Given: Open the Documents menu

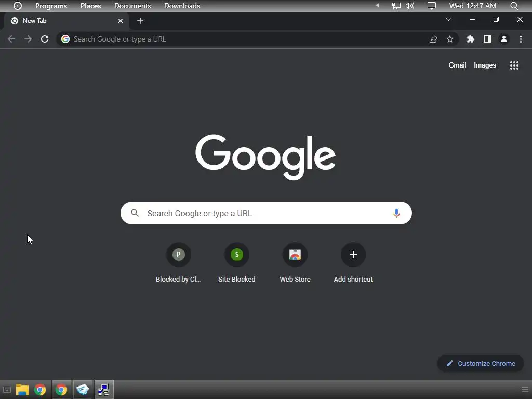Looking at the screenshot, I should (x=132, y=6).
